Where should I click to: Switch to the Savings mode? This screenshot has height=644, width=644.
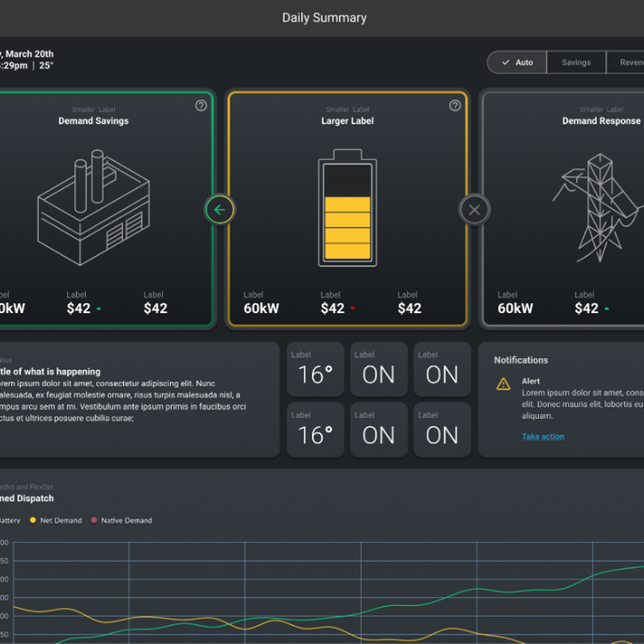point(576,62)
